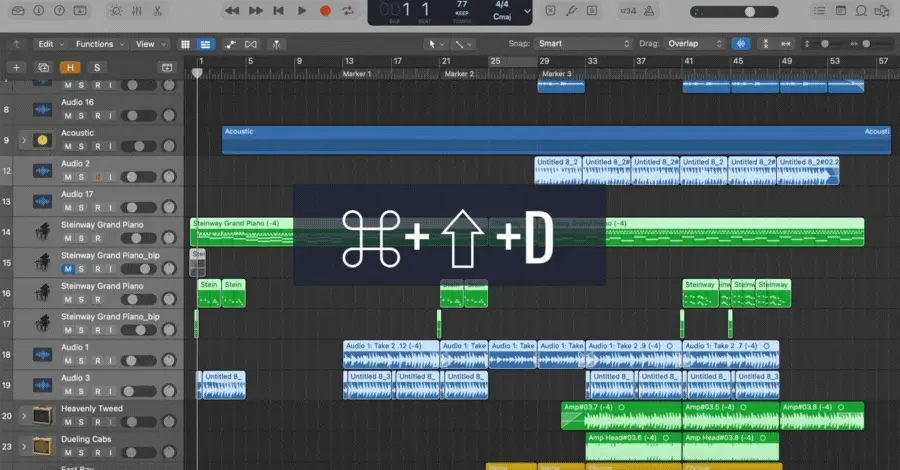This screenshot has width=900, height=470.
Task: Open the Snap dropdown showing Smart
Action: point(582,44)
